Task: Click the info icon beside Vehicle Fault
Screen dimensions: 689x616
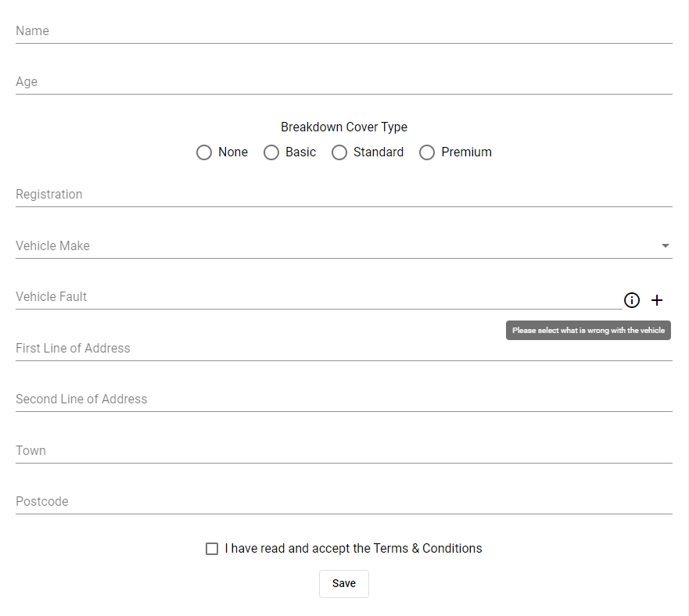Action: click(x=631, y=300)
